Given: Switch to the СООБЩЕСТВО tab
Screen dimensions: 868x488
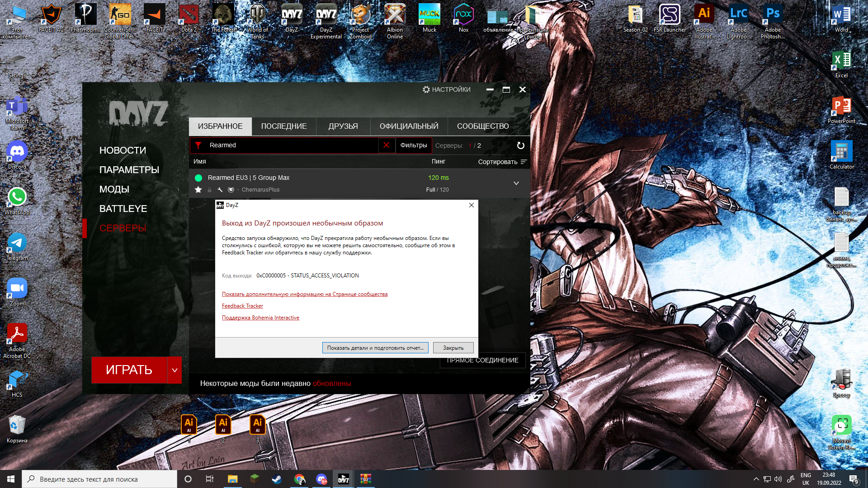Looking at the screenshot, I should pos(483,127).
